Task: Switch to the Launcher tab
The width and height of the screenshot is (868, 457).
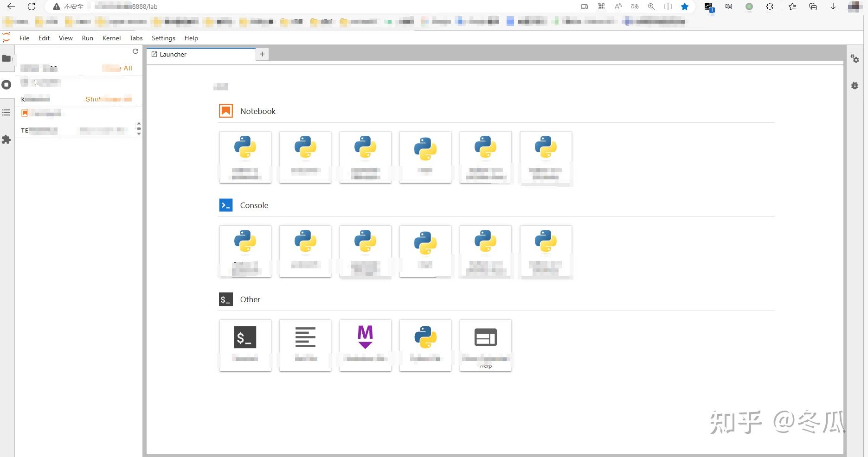Action: tap(173, 54)
